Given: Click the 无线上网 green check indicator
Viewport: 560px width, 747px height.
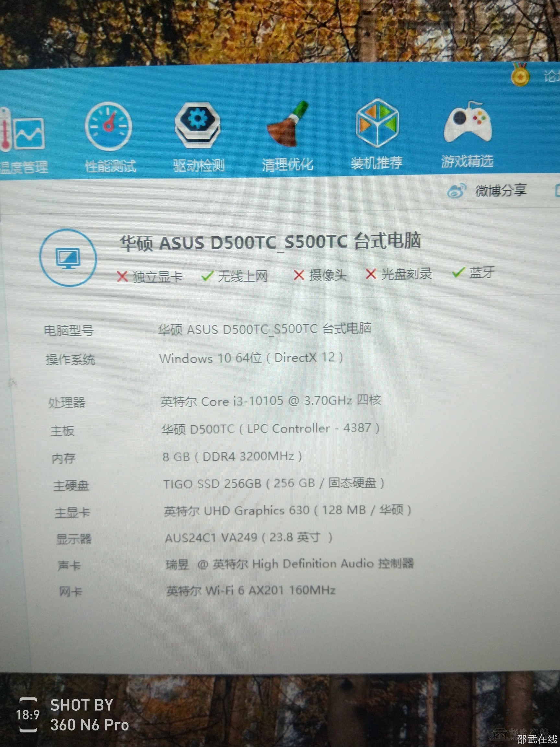Looking at the screenshot, I should 206,276.
